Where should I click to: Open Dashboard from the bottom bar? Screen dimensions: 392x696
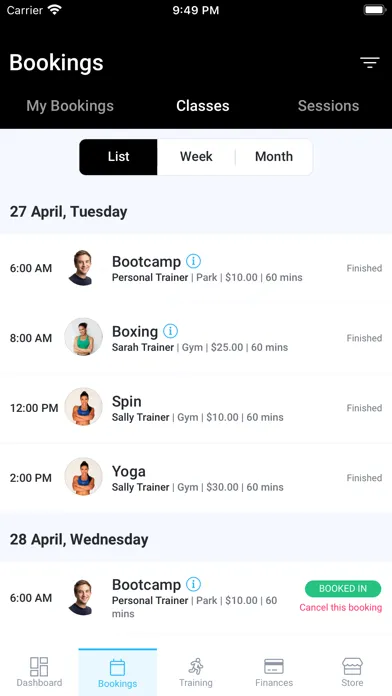pos(39,672)
